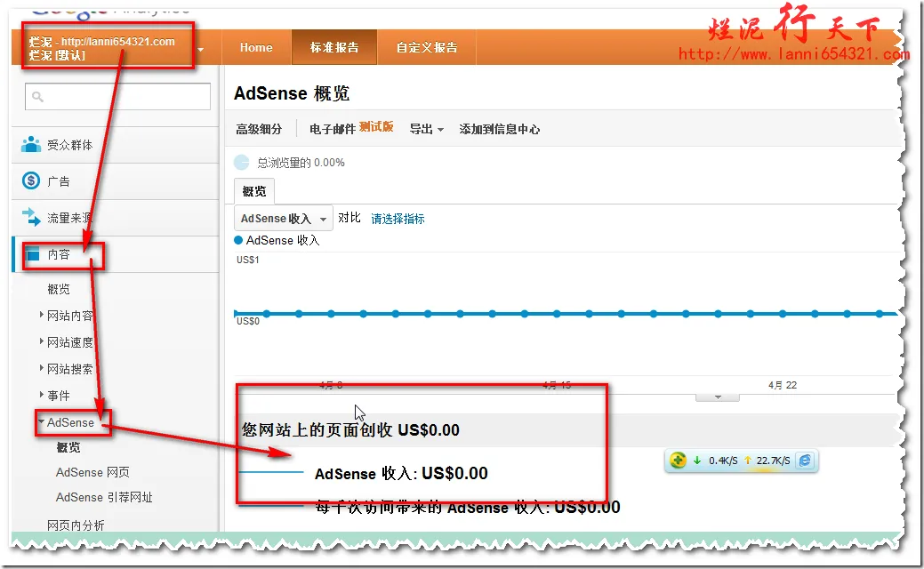Go to the Home tab

(x=256, y=48)
